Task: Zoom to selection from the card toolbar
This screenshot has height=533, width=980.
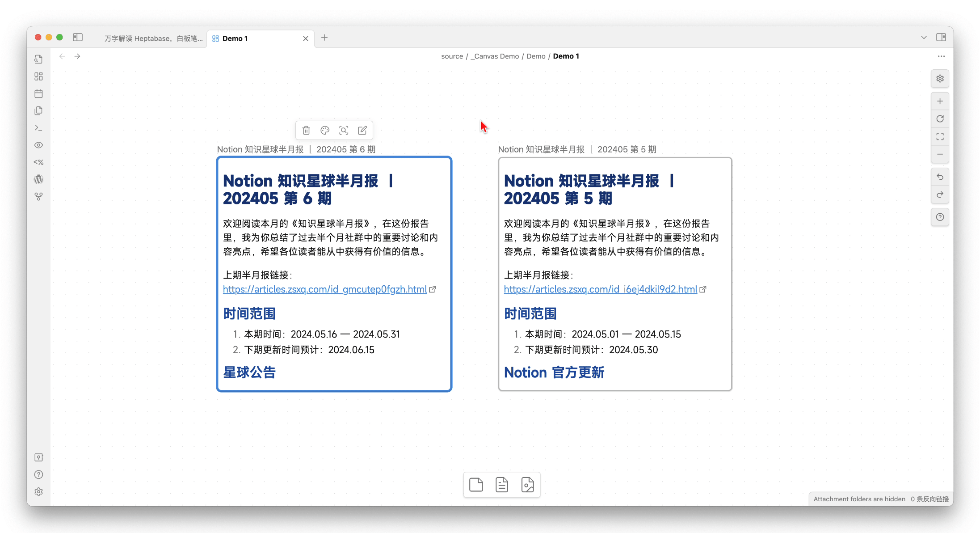Action: [x=344, y=130]
